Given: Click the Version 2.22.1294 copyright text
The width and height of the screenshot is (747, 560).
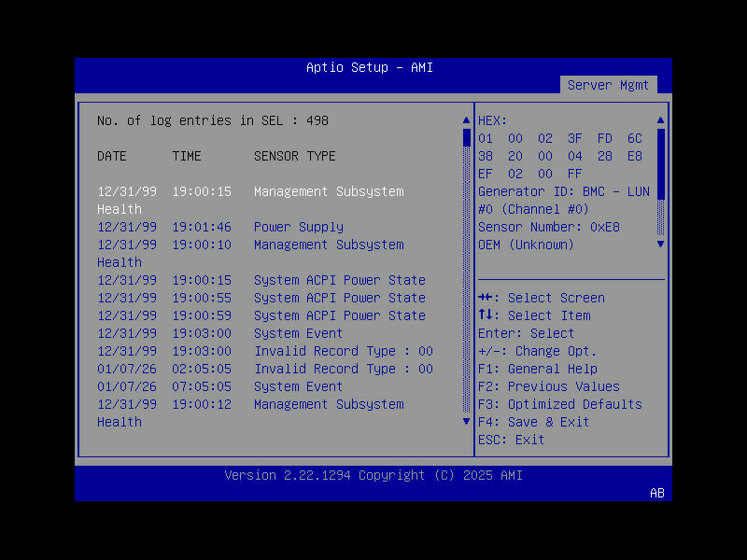Looking at the screenshot, I should click(x=373, y=475).
